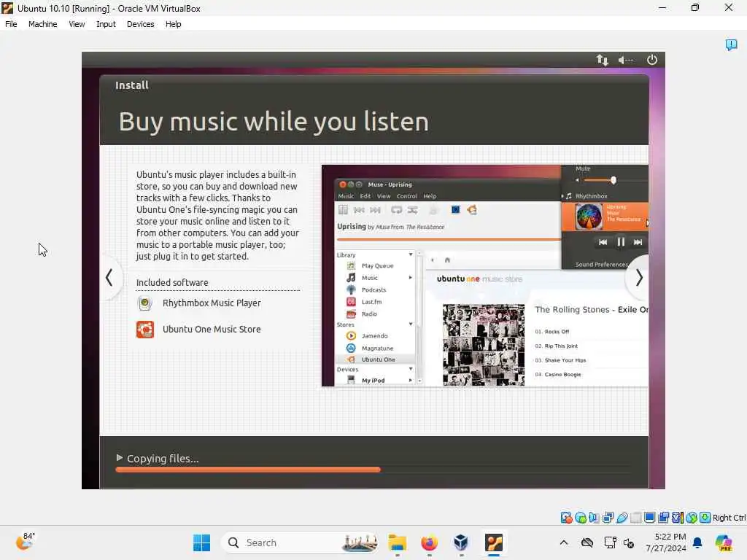747x560 pixels.
Task: Click the hard disk activity indicator
Action: (x=566, y=518)
